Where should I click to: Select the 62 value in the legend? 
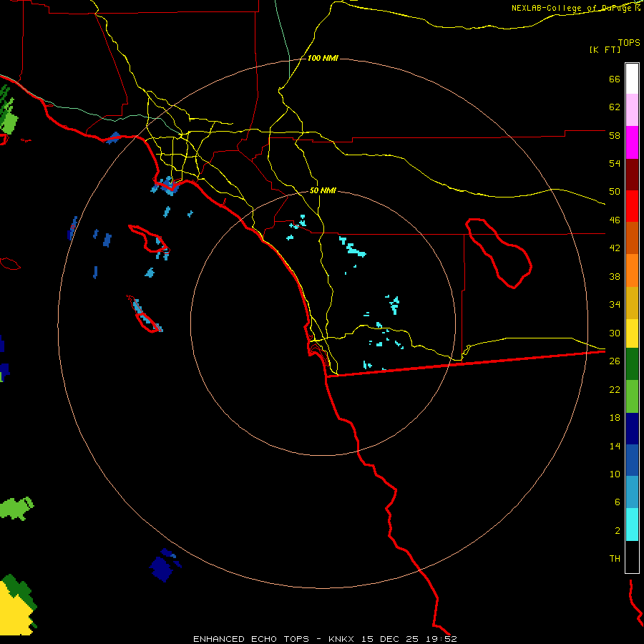tap(615, 107)
